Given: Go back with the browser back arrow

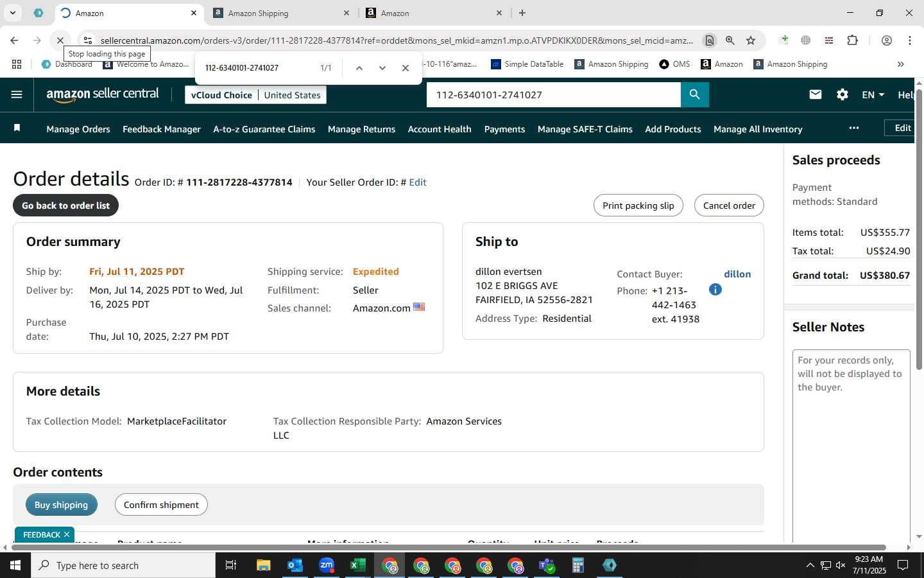Looking at the screenshot, I should pyautogui.click(x=14, y=40).
